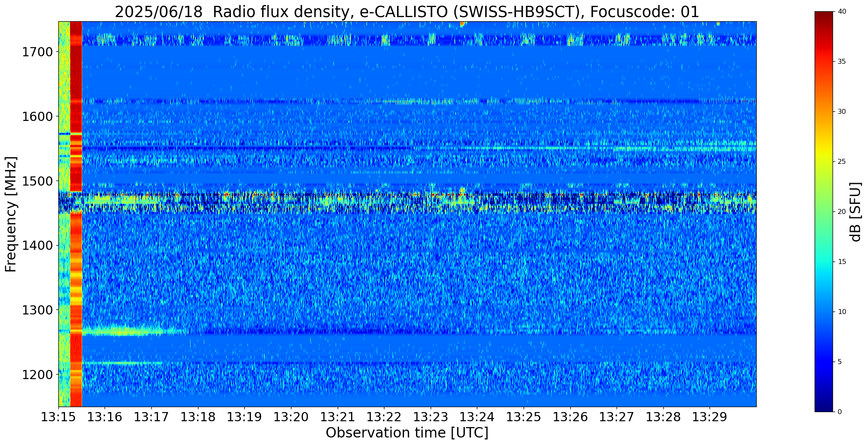Click the plot title mentioning e-CALLISTO

point(407,12)
